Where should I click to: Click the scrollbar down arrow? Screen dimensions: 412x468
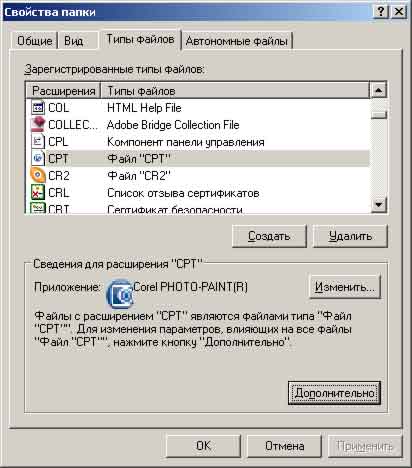pyautogui.click(x=379, y=204)
